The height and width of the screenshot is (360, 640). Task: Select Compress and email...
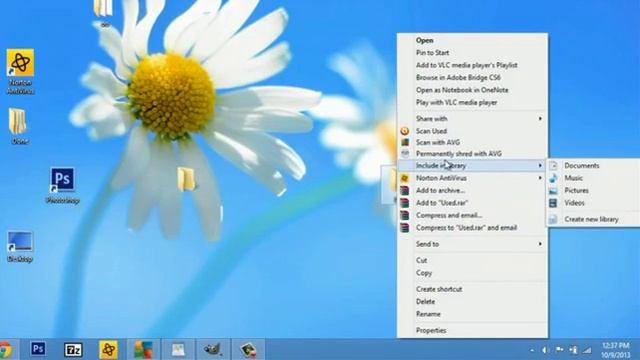472,215
